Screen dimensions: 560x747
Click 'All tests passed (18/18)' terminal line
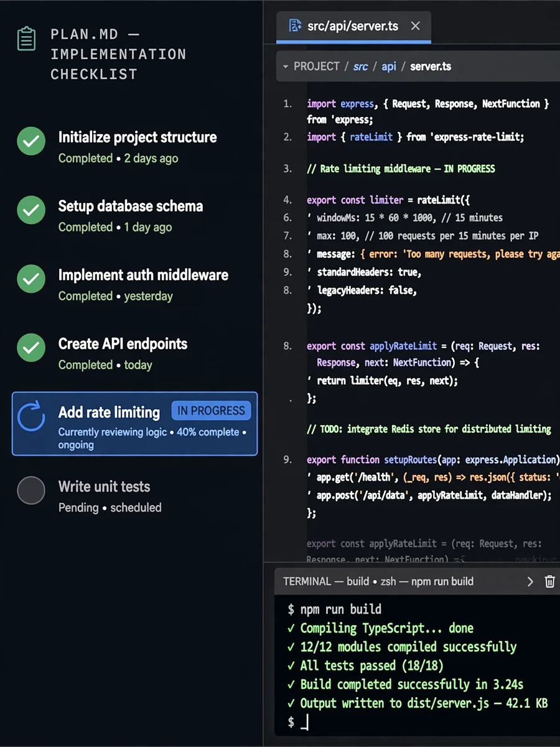pos(365,665)
